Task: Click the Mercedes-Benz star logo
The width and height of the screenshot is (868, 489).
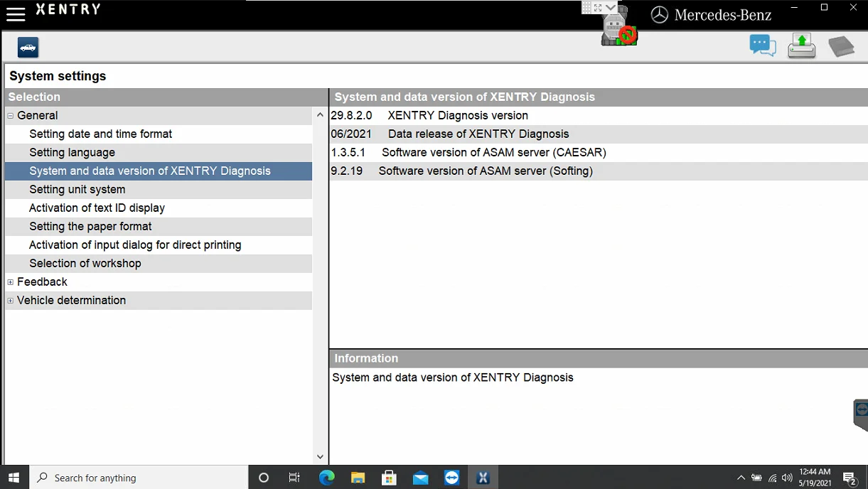Action: (x=658, y=14)
